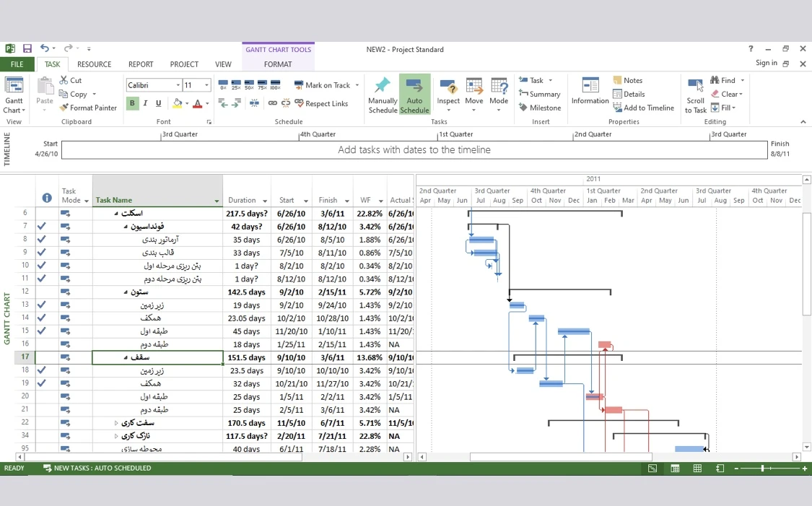This screenshot has height=506, width=812.
Task: Open Task Name column filter dropdown
Action: click(217, 201)
